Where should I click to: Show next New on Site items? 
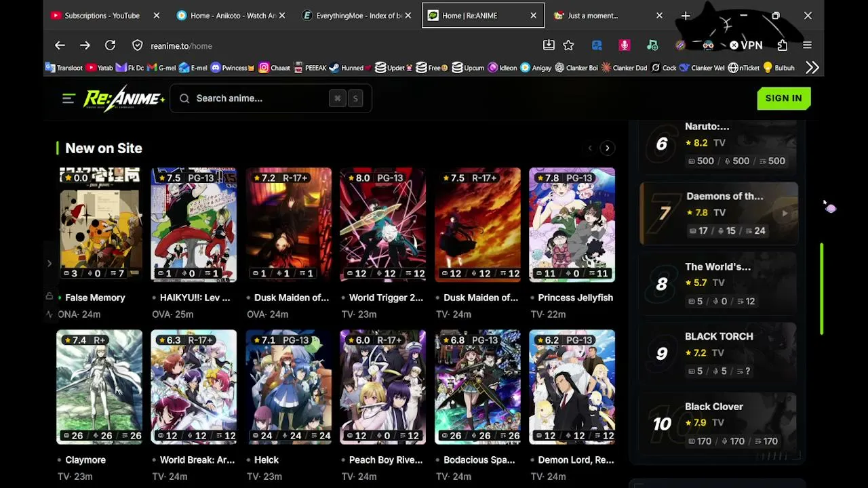click(x=607, y=148)
